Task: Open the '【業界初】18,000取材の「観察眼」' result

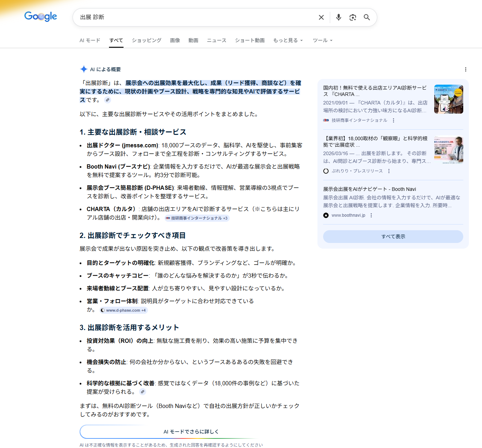Action: pos(375,142)
